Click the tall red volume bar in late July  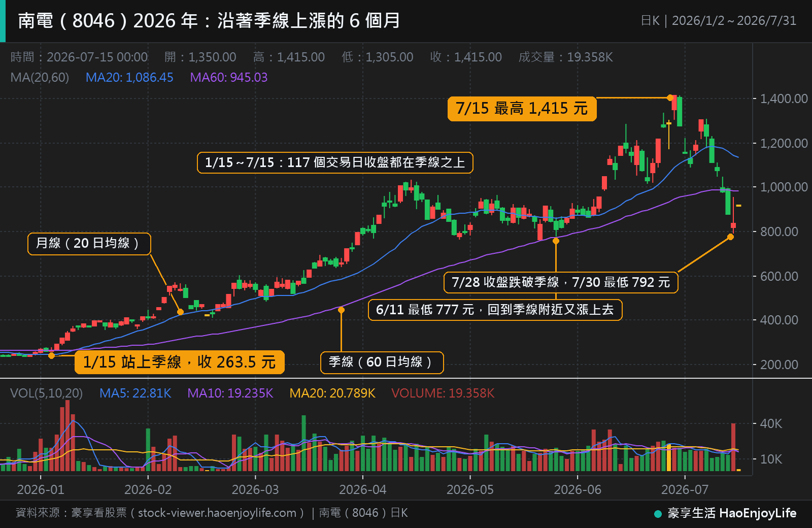point(733,447)
